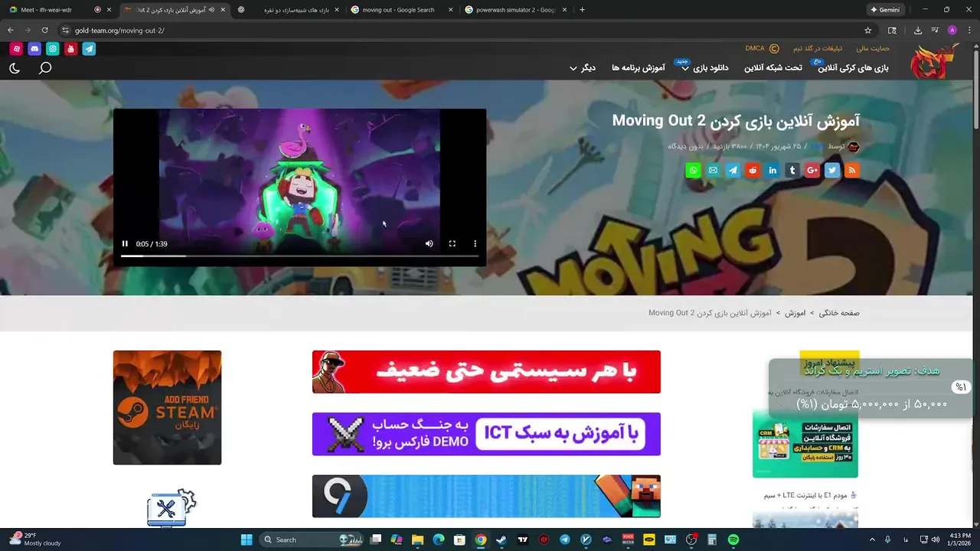Reload the current page

coord(44,31)
